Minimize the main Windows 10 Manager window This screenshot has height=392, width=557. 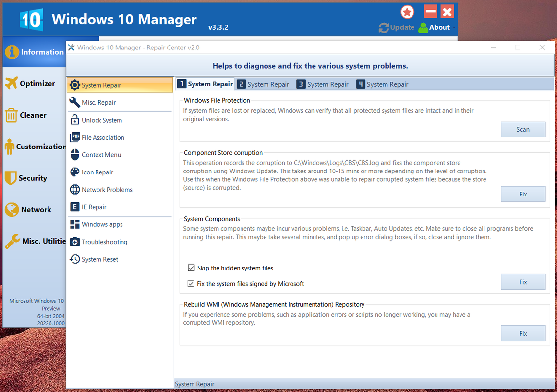(431, 11)
